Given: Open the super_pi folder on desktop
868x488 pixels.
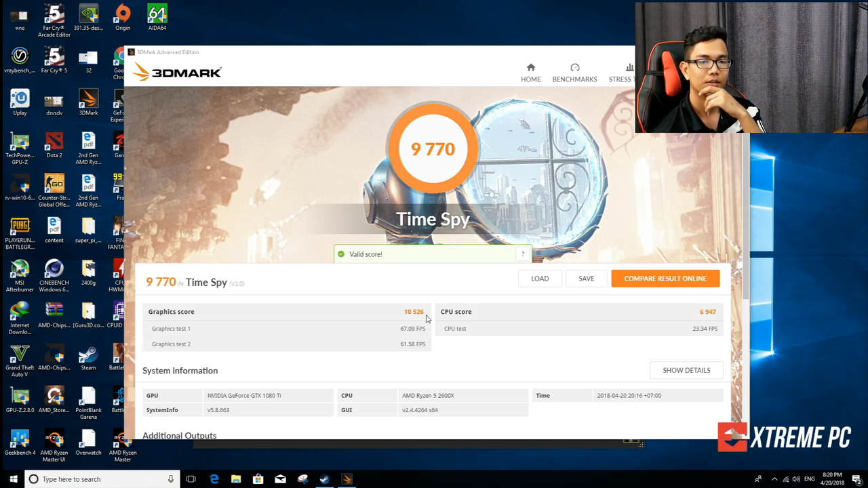Looking at the screenshot, I should click(x=88, y=230).
